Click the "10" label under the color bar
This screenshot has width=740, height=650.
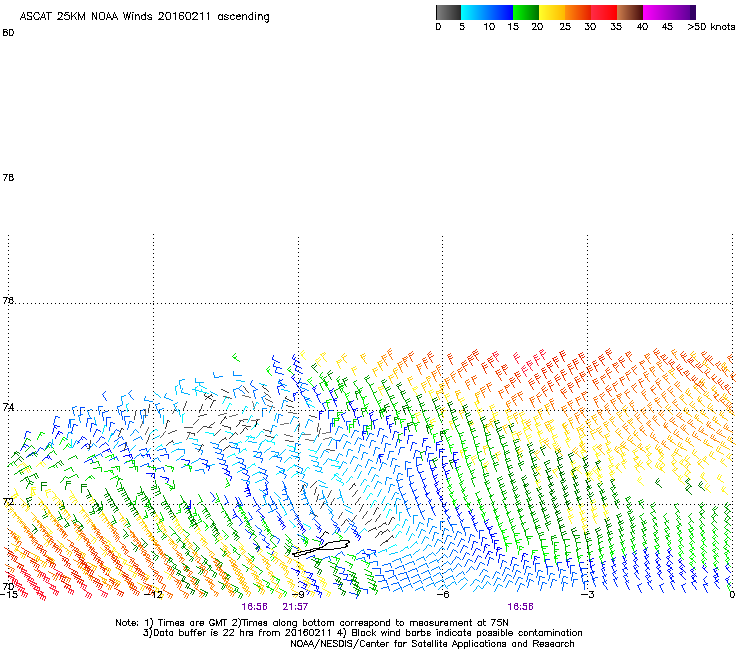click(489, 27)
